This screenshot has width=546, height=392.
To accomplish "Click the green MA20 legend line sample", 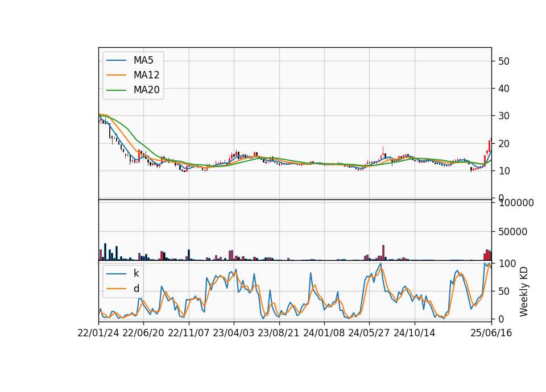I will point(116,90).
